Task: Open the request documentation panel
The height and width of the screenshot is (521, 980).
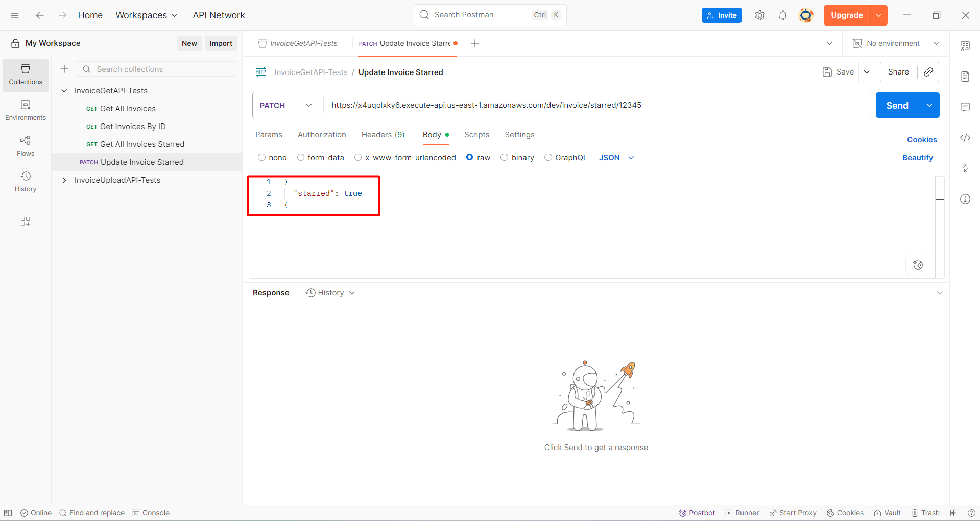Action: (965, 76)
